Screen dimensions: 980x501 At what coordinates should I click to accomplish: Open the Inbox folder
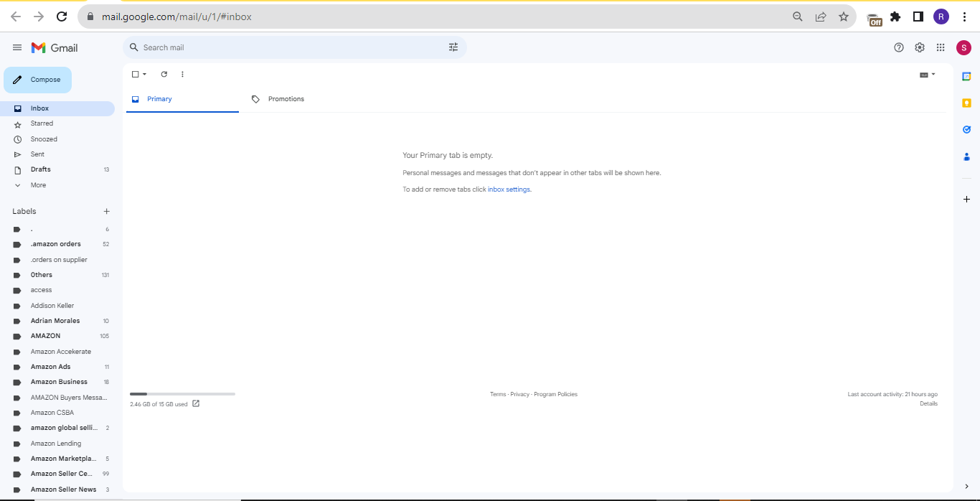[x=57, y=108]
